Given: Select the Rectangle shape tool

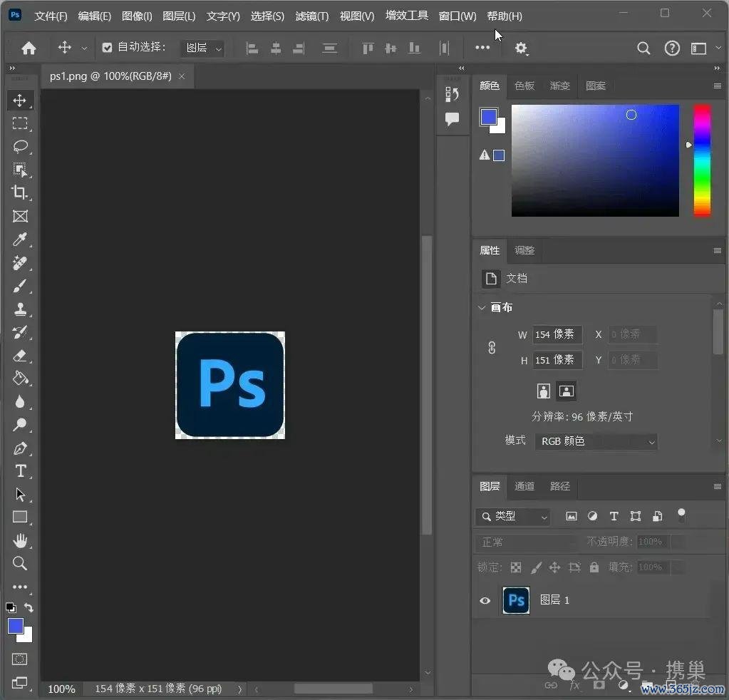Looking at the screenshot, I should tap(20, 517).
